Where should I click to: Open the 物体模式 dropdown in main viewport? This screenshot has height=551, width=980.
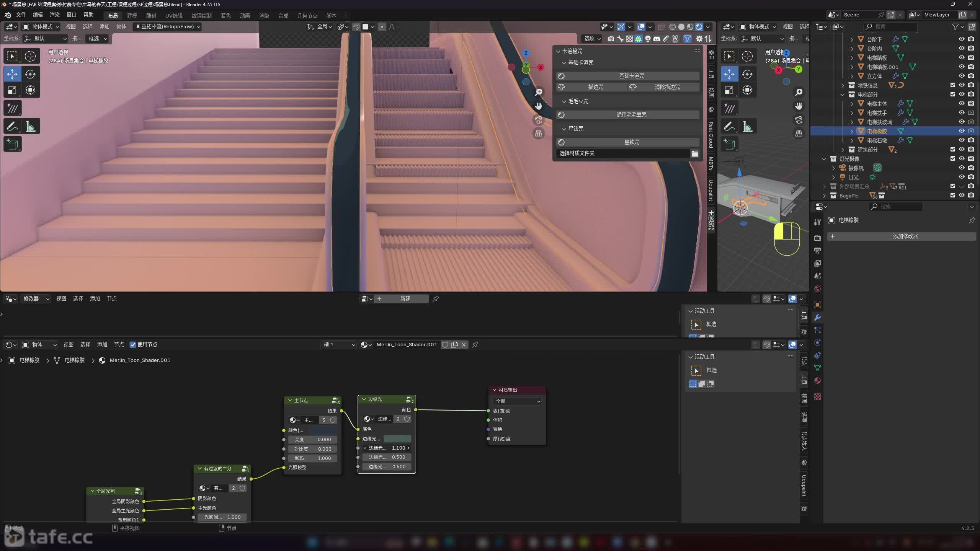[x=41, y=27]
